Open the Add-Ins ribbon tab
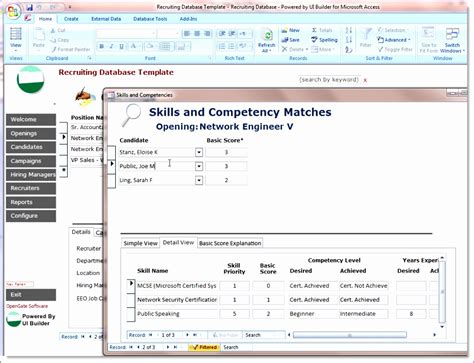The width and height of the screenshot is (474, 363). tap(188, 19)
